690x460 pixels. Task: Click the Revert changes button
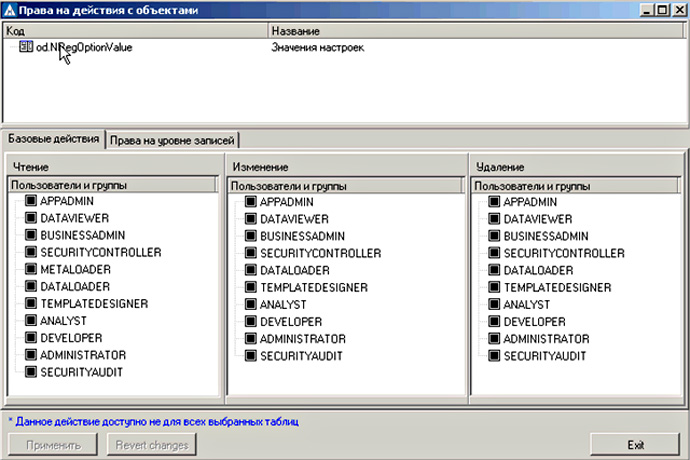[151, 444]
